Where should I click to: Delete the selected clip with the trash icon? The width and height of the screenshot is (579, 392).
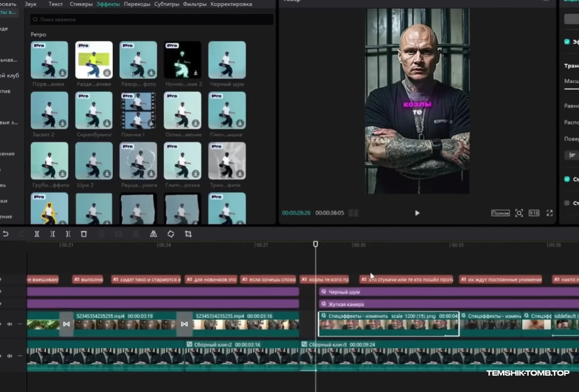point(84,234)
